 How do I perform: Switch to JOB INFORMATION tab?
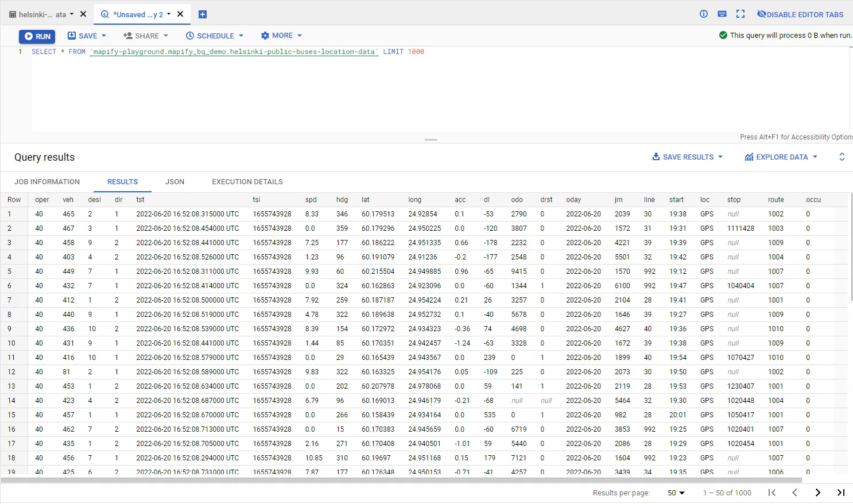pyautogui.click(x=47, y=182)
